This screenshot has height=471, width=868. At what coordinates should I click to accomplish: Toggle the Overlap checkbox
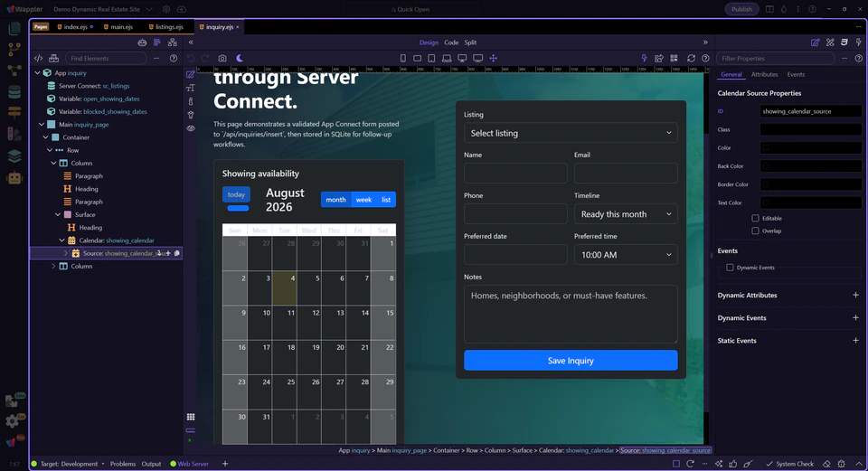tap(755, 231)
